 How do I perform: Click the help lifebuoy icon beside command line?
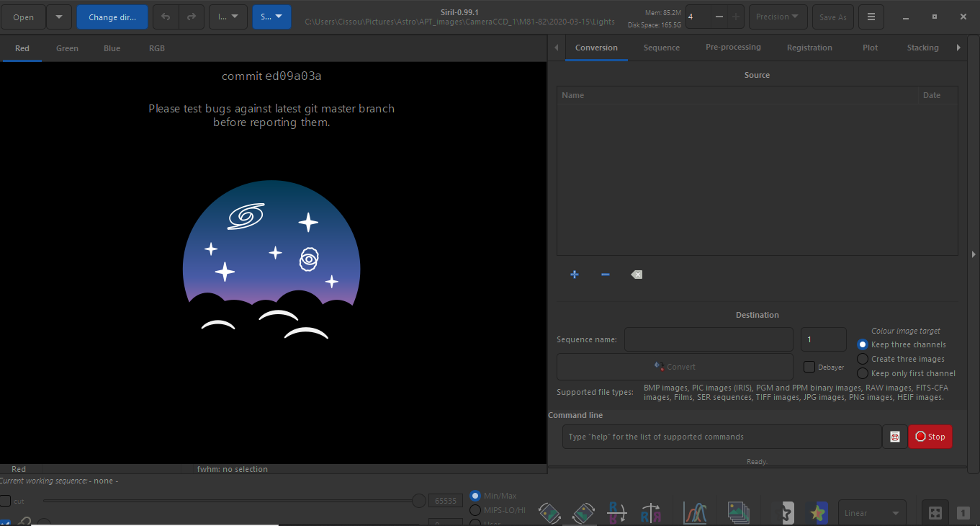click(895, 437)
